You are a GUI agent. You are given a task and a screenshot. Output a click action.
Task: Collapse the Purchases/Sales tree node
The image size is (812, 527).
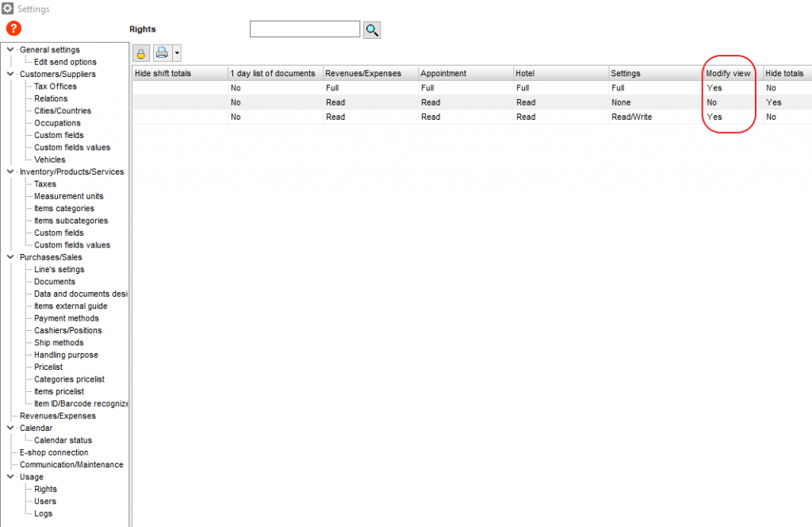click(x=10, y=257)
